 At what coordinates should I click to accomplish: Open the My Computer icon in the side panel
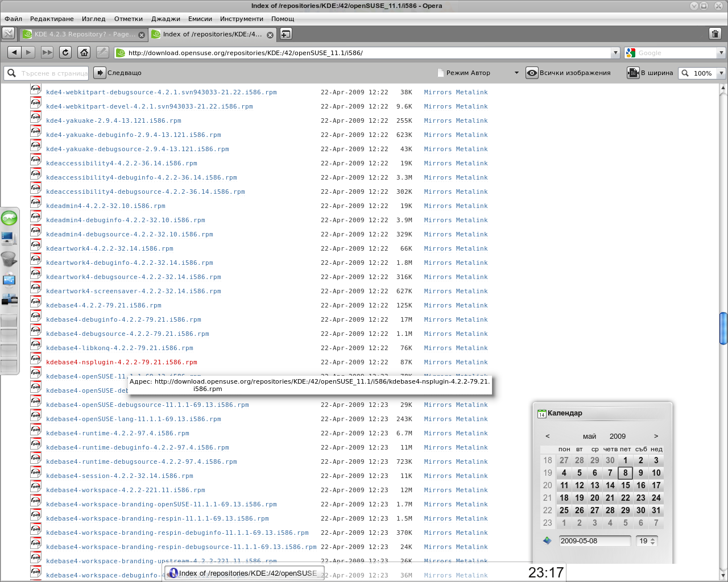pos(9,239)
